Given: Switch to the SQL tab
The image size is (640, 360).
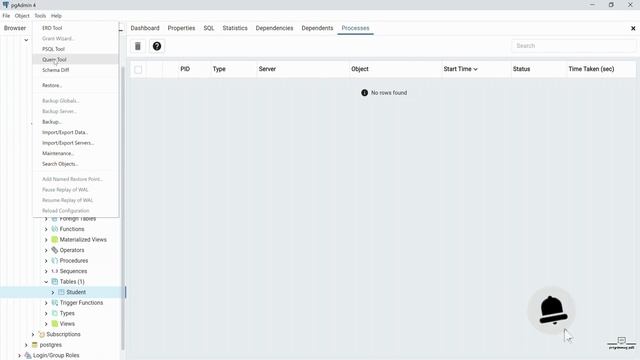Looking at the screenshot, I should click(x=209, y=28).
